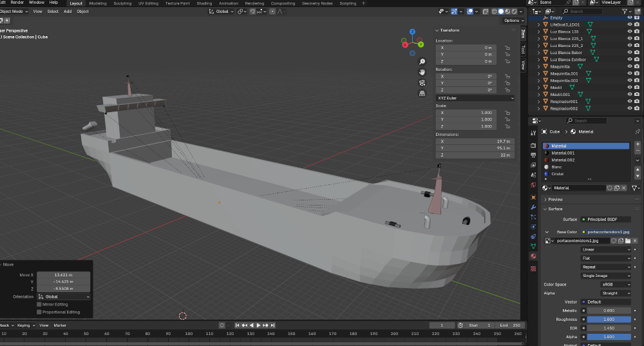Viewport: 644px width, 346px height.
Task: Open the Object Data mesh tab icon
Action: pos(533,246)
